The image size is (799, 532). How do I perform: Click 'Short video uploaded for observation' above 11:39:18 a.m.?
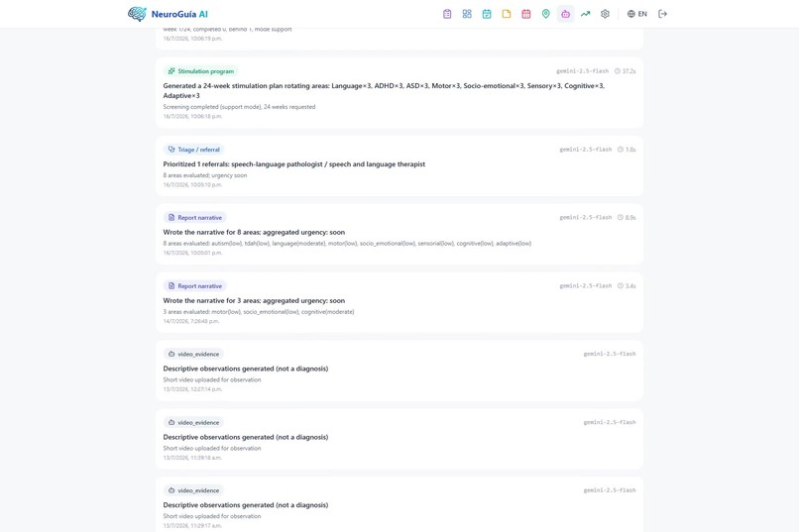(212, 449)
